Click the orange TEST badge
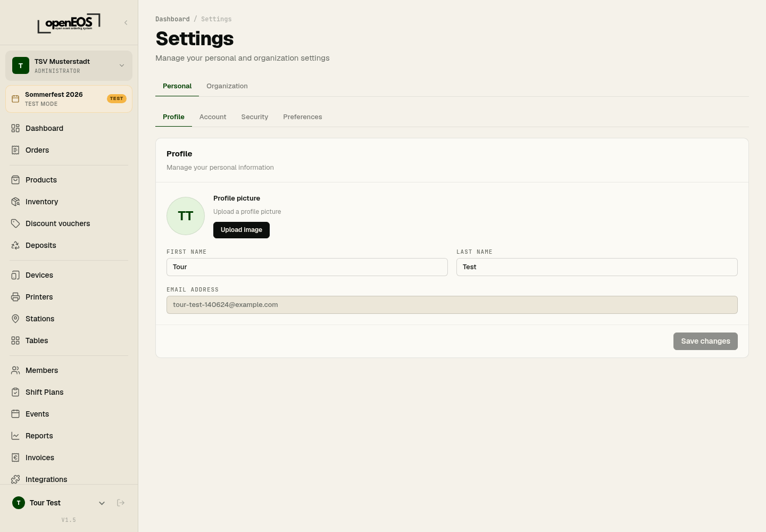Viewport: 766px width, 532px height. [116, 98]
